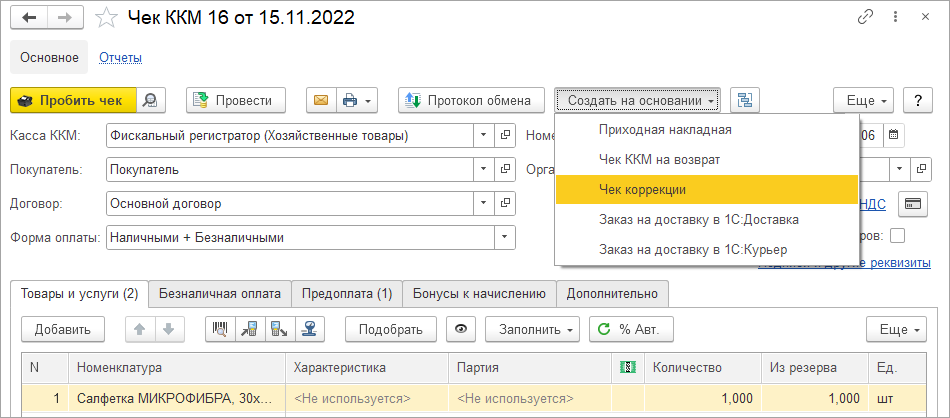The height and width of the screenshot is (418, 950).
Task: Click the copy link chain icon
Action: tap(863, 16)
